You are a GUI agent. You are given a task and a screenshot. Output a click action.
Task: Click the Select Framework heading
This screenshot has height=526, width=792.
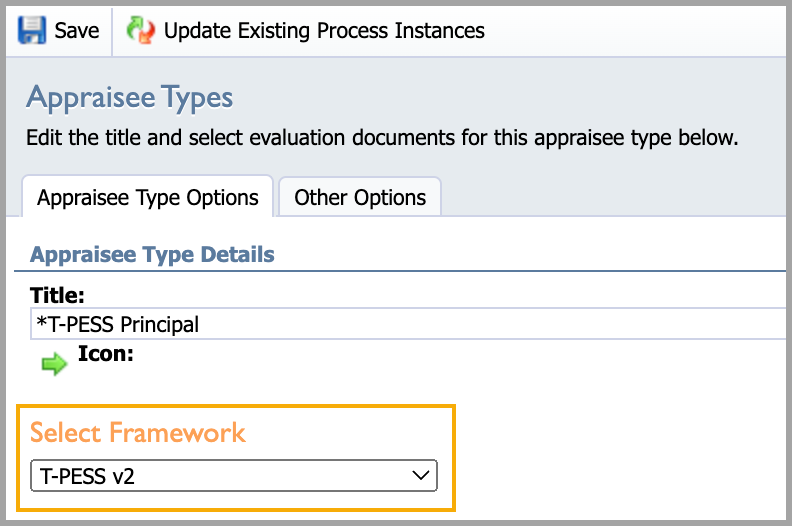pyautogui.click(x=137, y=433)
